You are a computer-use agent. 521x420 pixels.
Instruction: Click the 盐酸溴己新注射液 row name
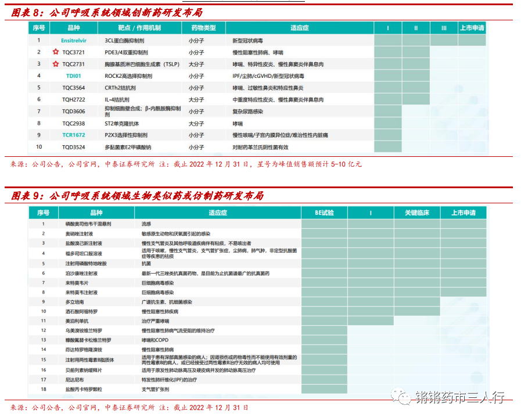84,243
